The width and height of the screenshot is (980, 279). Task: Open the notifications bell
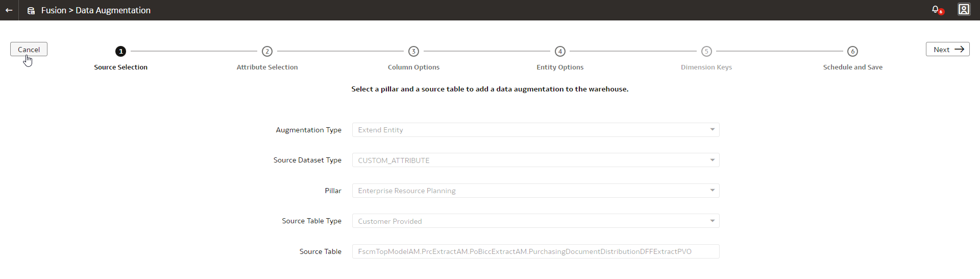(936, 10)
